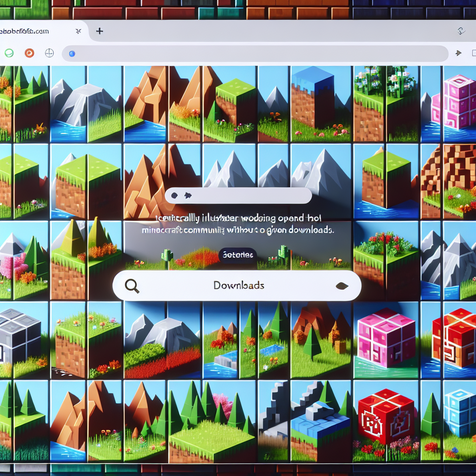The image size is (476, 476).
Task: Toggle the arrow control inside the floating pill bar
Action: click(187, 196)
